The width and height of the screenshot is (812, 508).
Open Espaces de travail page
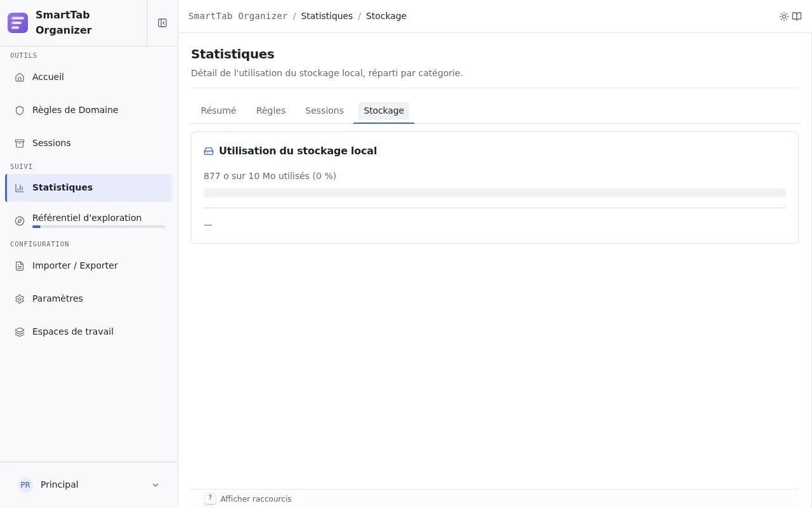pos(89,331)
